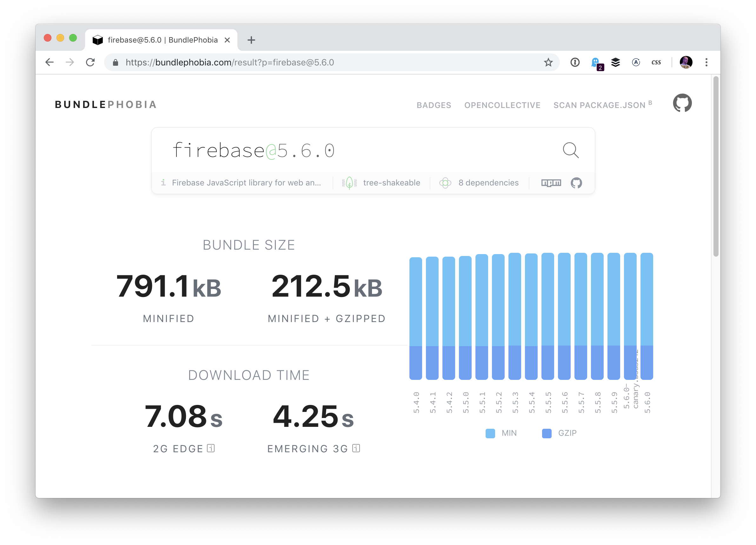Select the 5.5.3 version bar
The image size is (756, 545).
pos(515,316)
